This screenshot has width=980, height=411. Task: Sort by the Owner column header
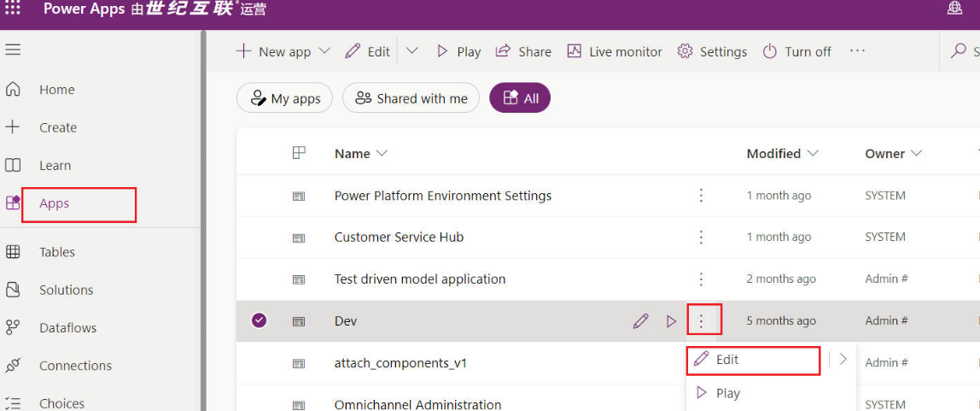894,153
